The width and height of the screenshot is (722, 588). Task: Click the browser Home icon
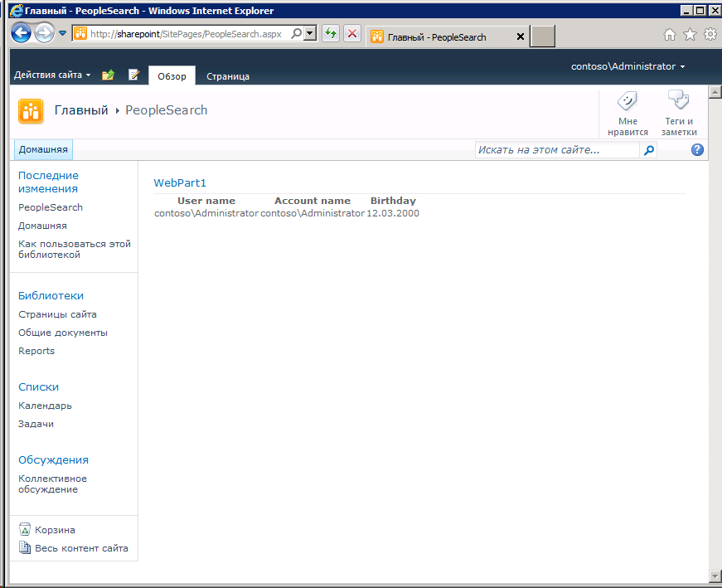pos(670,34)
